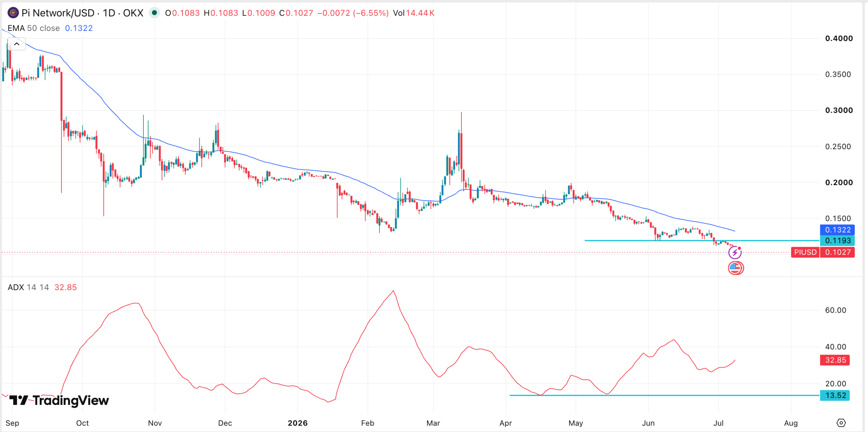Image resolution: width=868 pixels, height=432 pixels.
Task: Click the 2026 year axis label
Action: [x=297, y=423]
